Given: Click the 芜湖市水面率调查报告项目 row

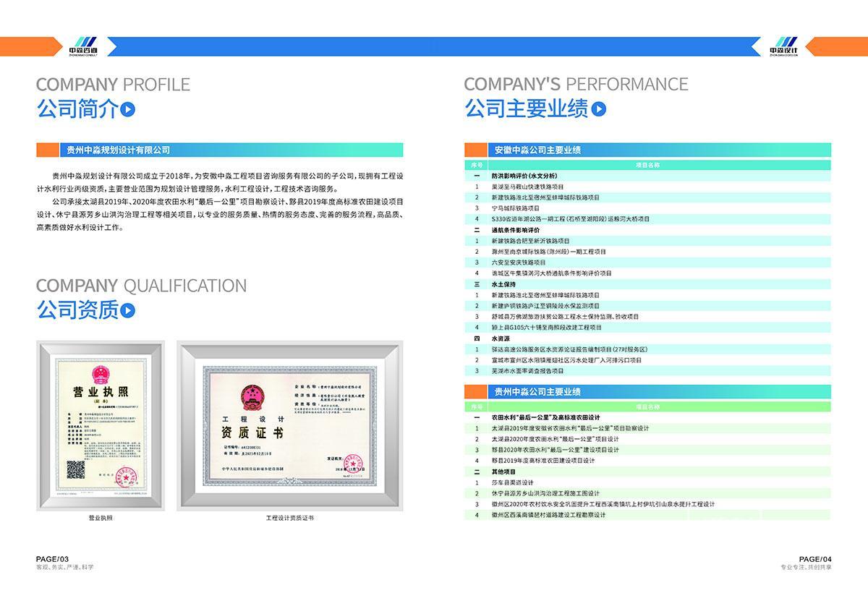Looking at the screenshot, I should pyautogui.click(x=527, y=371).
